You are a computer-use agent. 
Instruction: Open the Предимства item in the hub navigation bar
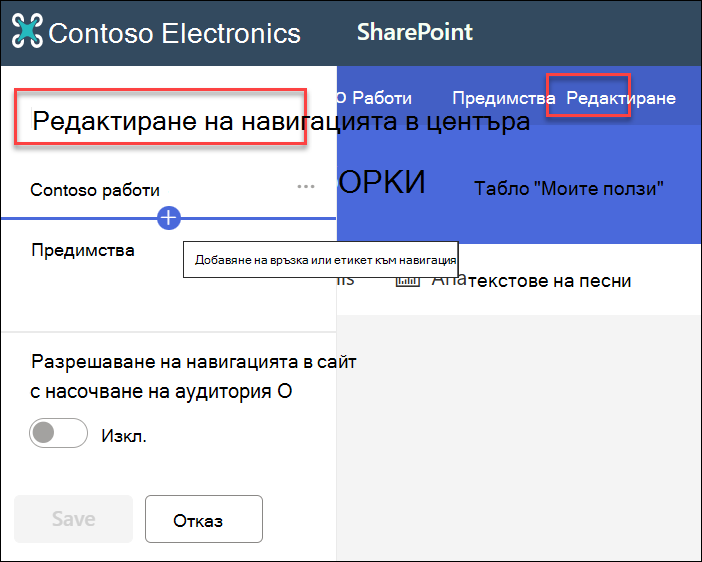tap(503, 98)
